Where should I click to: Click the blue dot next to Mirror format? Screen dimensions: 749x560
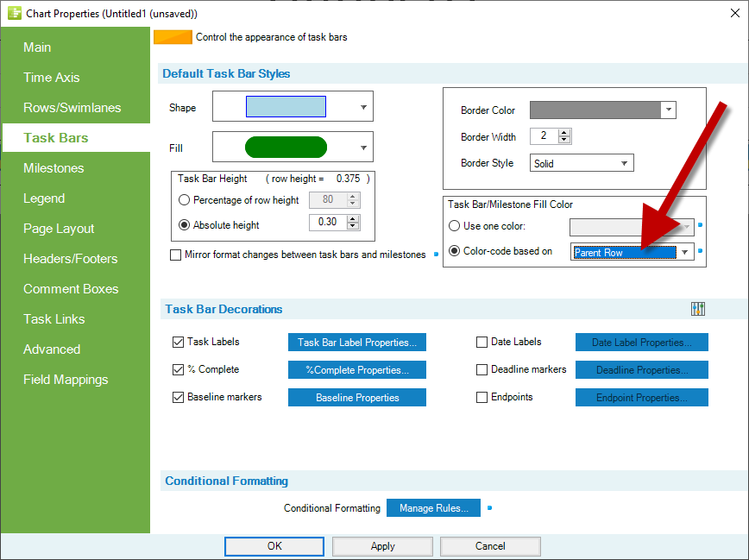(x=436, y=255)
